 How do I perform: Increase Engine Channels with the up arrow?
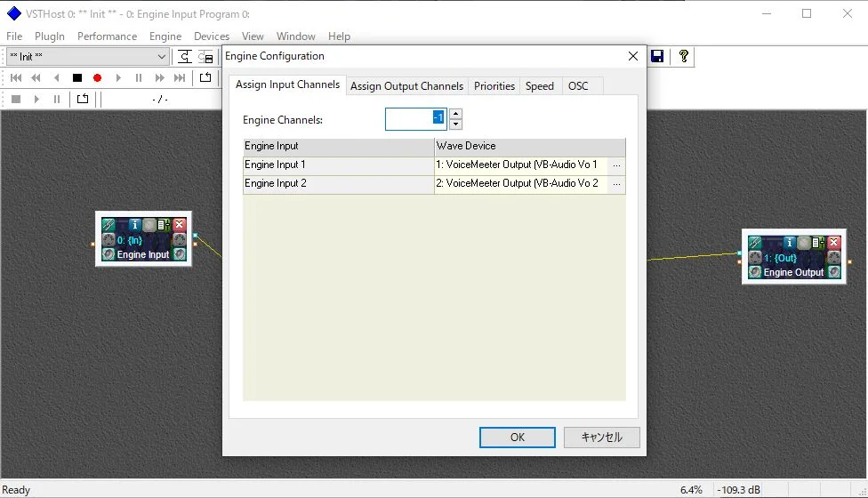[455, 114]
